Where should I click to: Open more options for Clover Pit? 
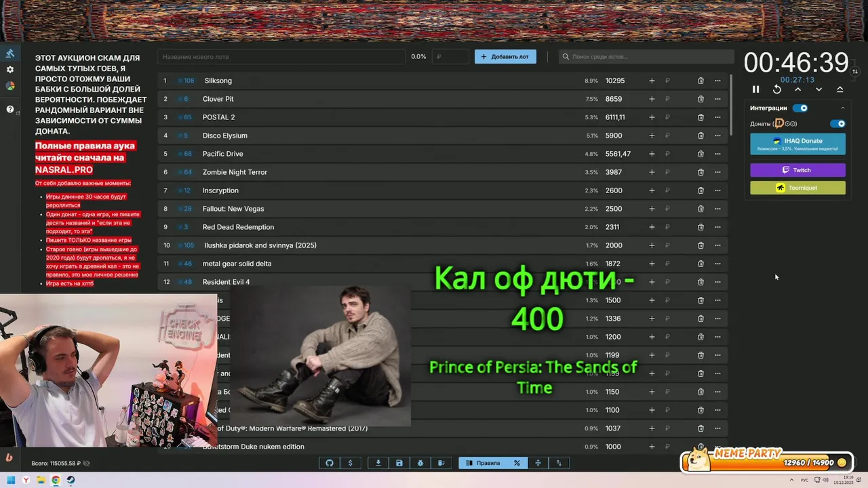coord(717,99)
